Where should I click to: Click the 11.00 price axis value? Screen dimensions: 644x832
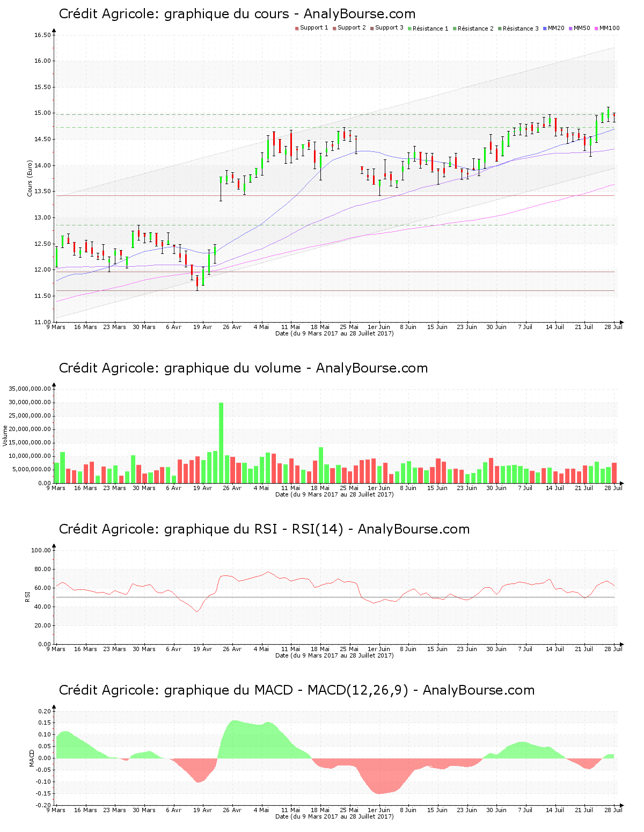42,322
